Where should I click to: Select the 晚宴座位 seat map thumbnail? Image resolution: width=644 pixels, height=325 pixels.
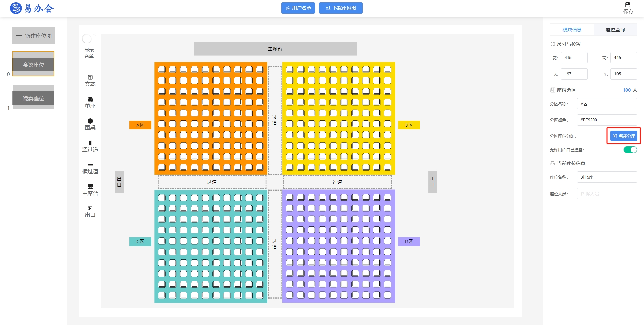33,98
